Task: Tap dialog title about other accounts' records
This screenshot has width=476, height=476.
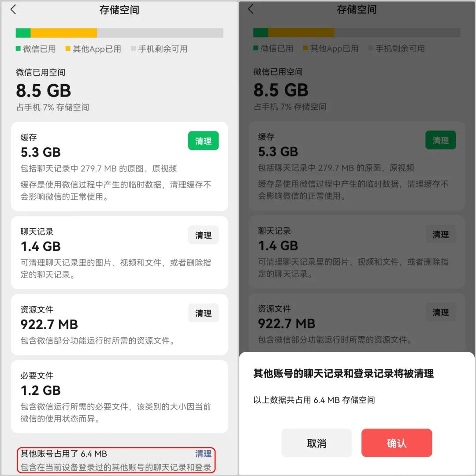Action: coord(343,373)
